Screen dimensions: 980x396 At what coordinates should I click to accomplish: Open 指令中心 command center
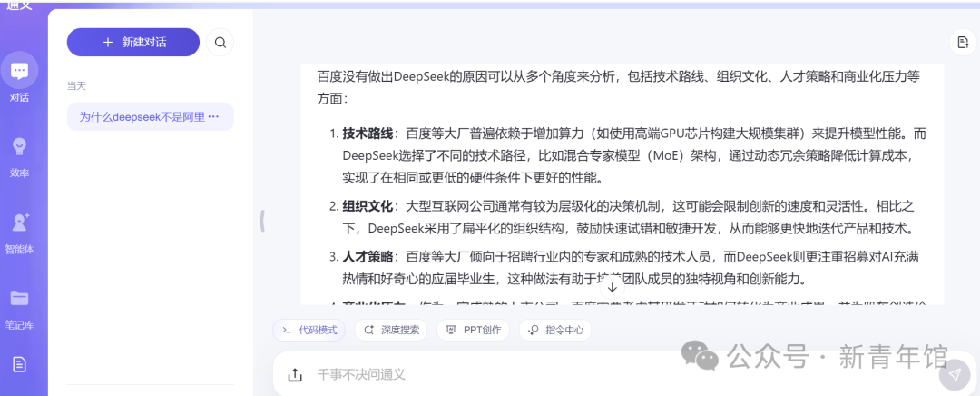point(555,330)
